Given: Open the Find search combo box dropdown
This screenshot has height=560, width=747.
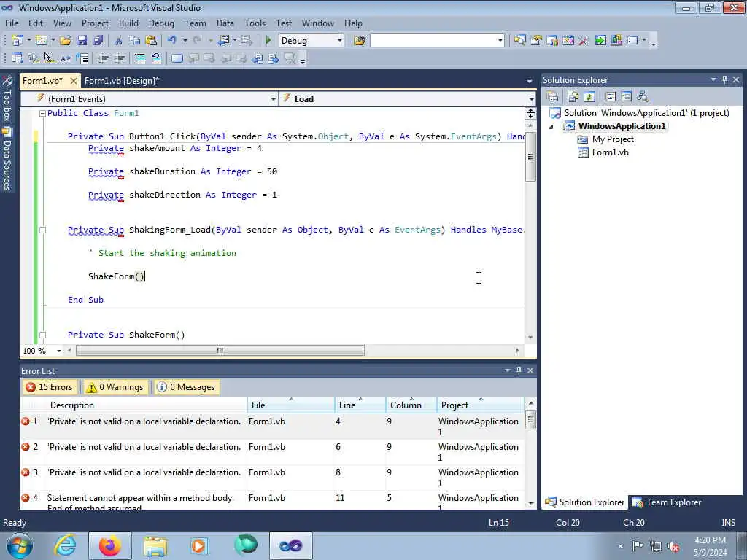Looking at the screenshot, I should point(500,41).
